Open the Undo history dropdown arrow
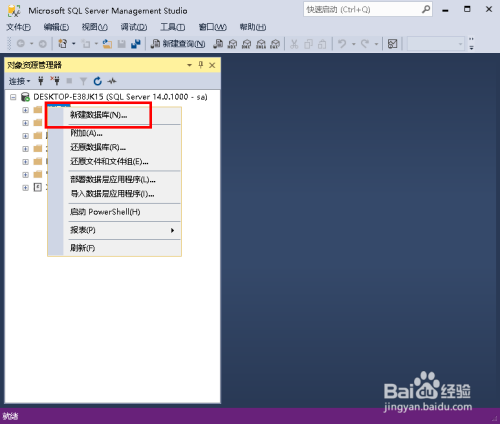This screenshot has width=500, height=424. click(x=354, y=44)
